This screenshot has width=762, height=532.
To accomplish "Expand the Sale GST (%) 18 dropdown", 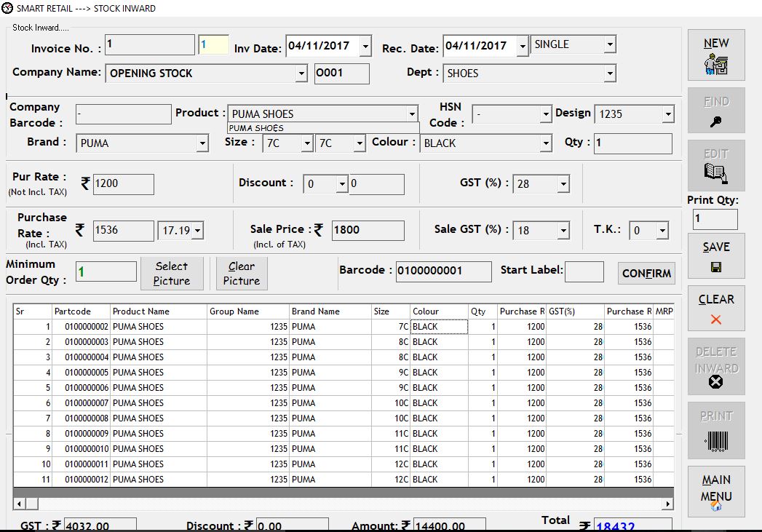I will click(563, 231).
